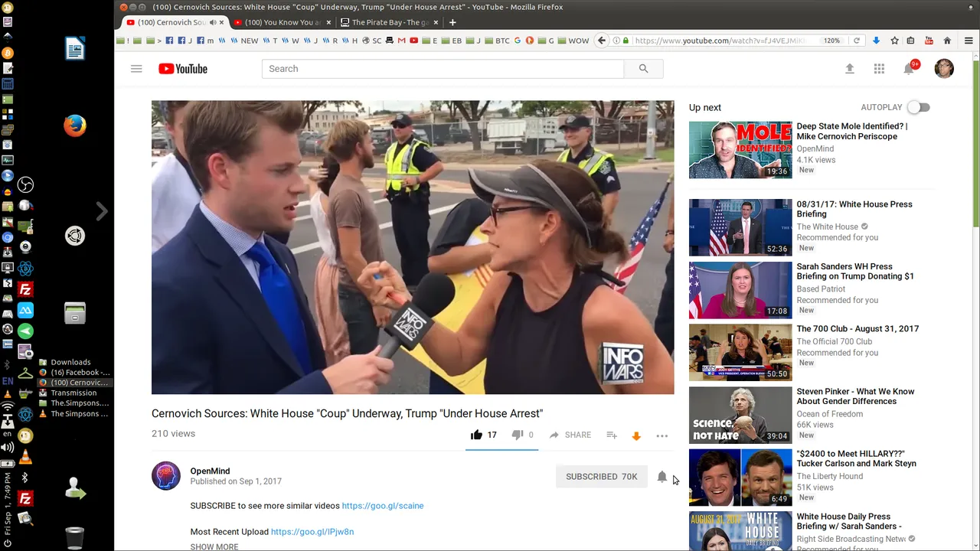Open the OpenMind channel avatar
This screenshot has width=980, height=551.
(166, 476)
